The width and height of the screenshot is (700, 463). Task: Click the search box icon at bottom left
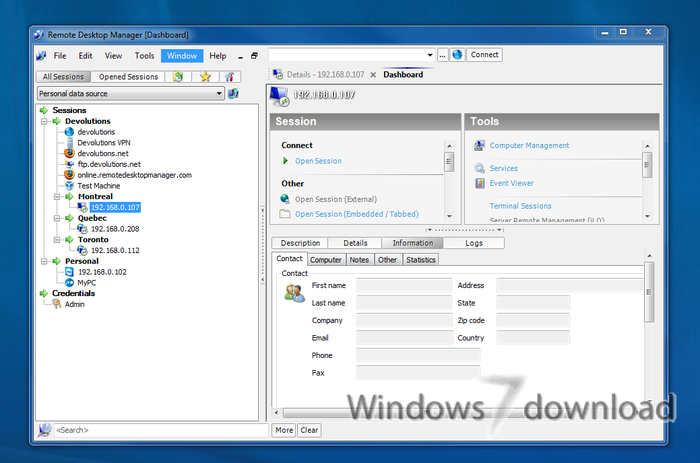click(45, 430)
